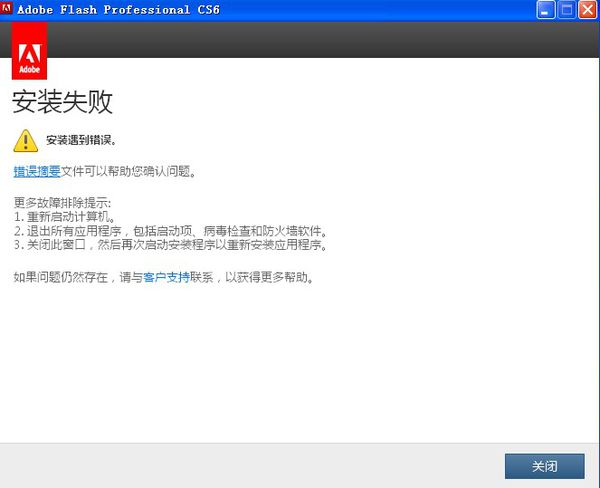This screenshot has height=488, width=600.
Task: Click the 更多故障排除提示: text
Action: 62,202
